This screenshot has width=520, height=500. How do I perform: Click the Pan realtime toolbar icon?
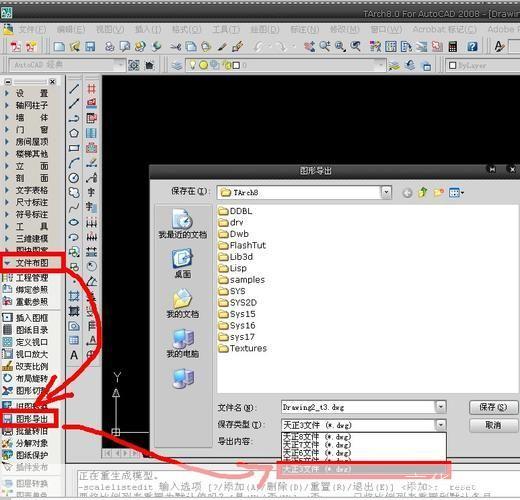[309, 46]
